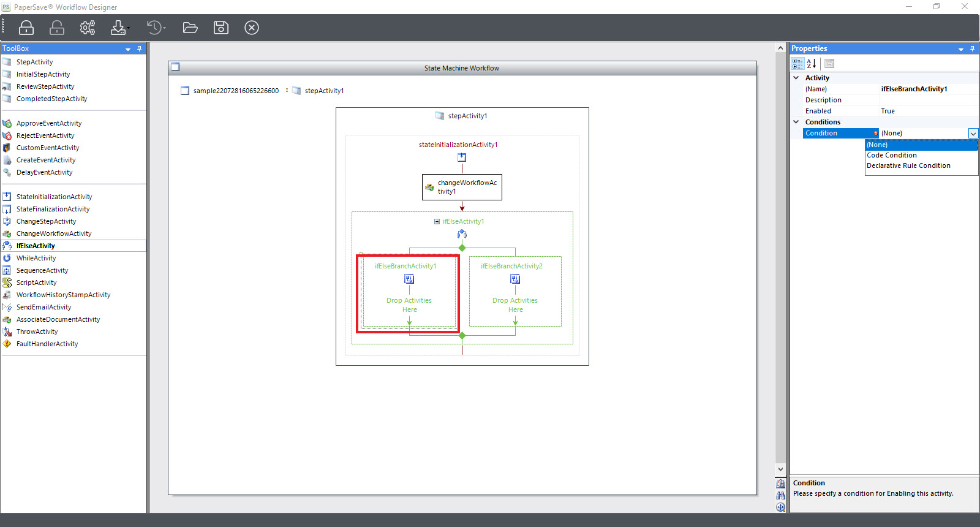980x527 pixels.
Task: Click the open folder toolbar icon
Action: 190,28
